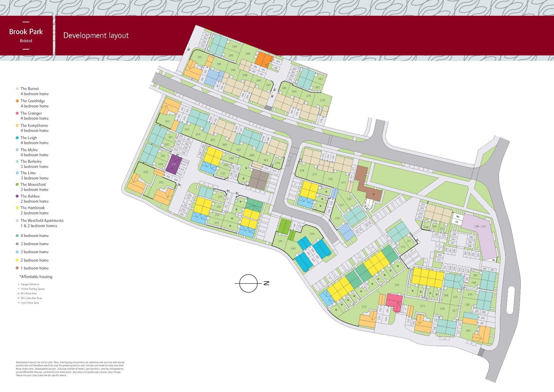Viewport: 554px width, 392px height.
Task: Click The Ashbee purple legend dot
Action: coord(17,196)
